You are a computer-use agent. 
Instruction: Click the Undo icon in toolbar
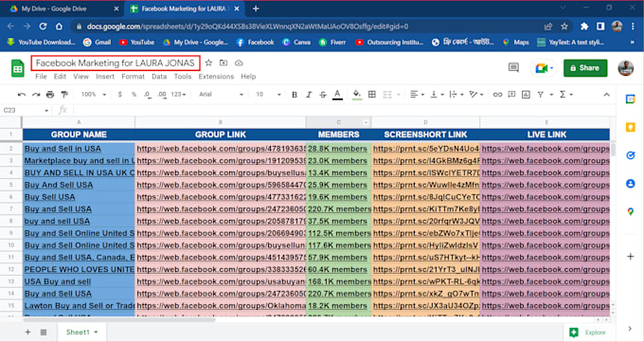coord(22,95)
